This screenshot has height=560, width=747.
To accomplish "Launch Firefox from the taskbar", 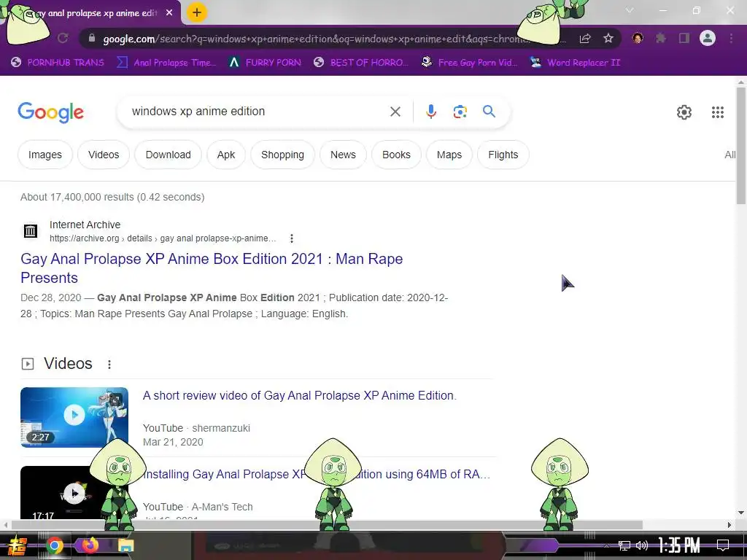I will point(90,545).
